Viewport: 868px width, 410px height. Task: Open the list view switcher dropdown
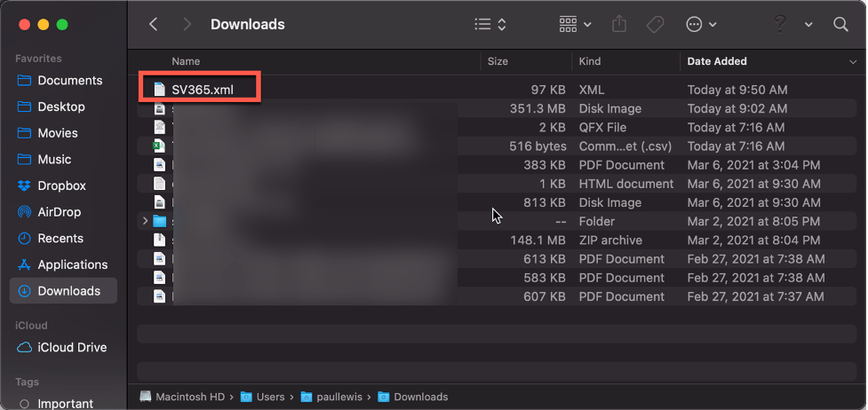click(x=490, y=25)
